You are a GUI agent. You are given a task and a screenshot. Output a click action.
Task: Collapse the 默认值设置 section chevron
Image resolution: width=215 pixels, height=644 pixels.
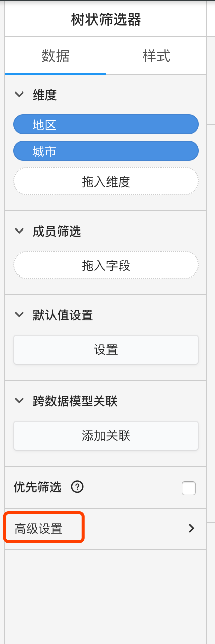coord(20,315)
